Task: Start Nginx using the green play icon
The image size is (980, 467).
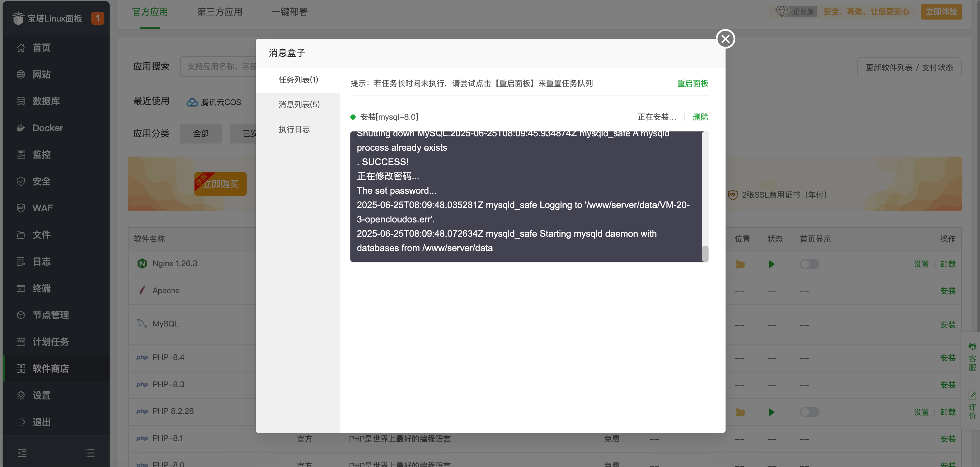Action: (x=772, y=264)
